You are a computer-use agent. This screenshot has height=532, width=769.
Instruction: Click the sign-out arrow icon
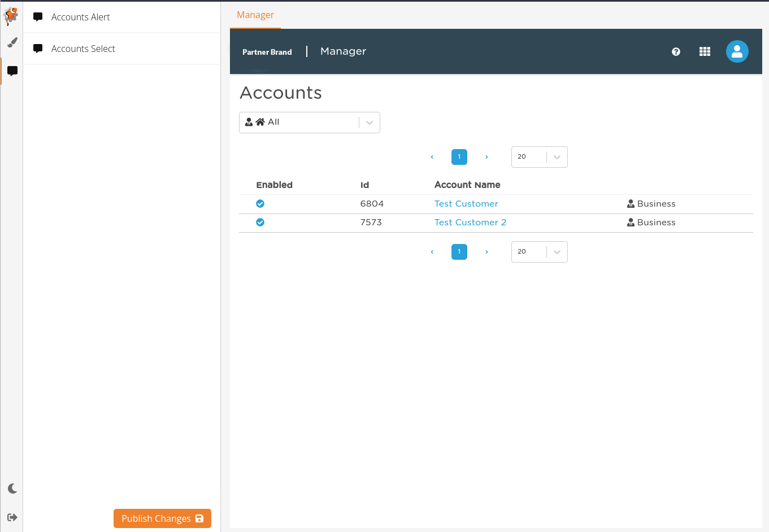pyautogui.click(x=12, y=517)
